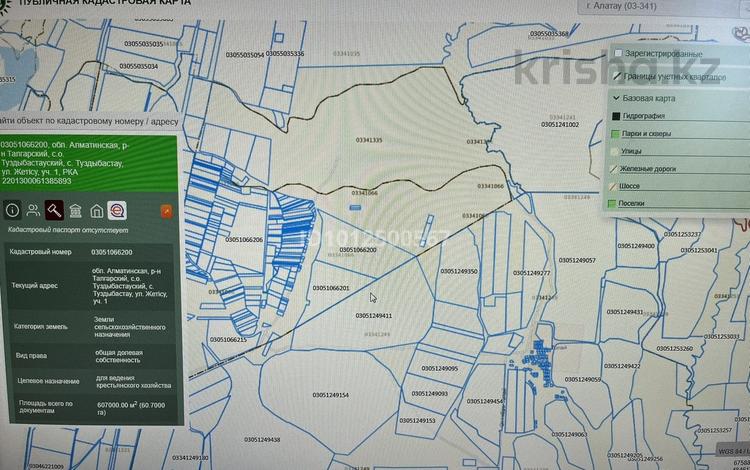
Task: Select parcel 03051066201 on the map
Action: point(331,288)
